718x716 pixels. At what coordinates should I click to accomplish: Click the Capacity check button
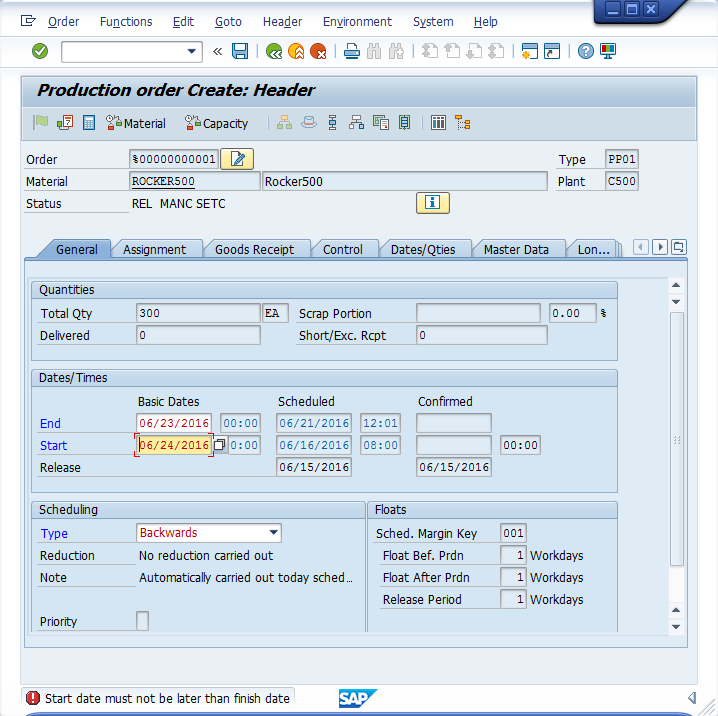click(x=216, y=123)
